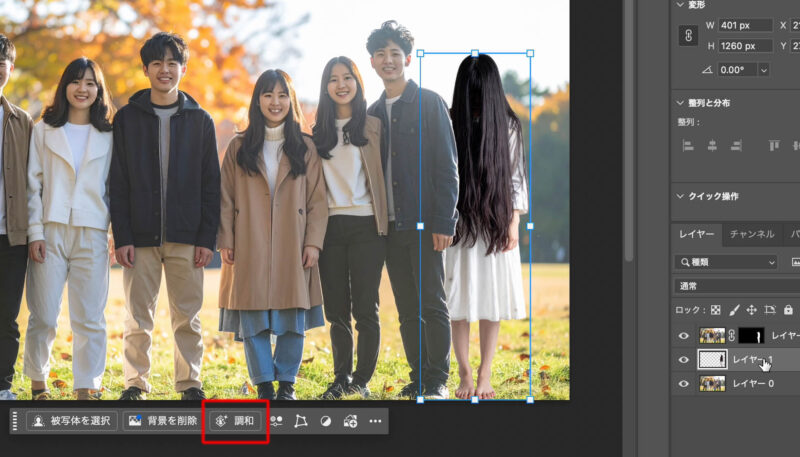Click the 被写体を選択 button

(x=72, y=421)
